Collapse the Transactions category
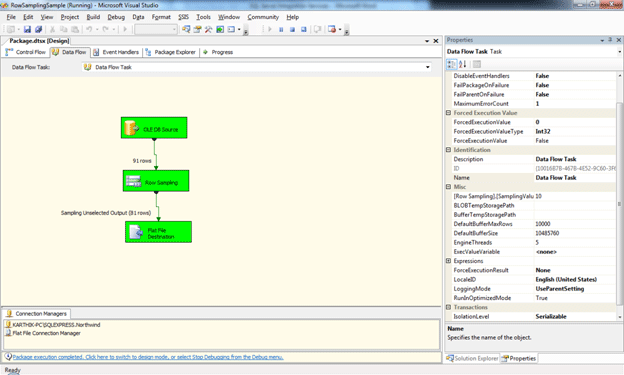The height and width of the screenshot is (375, 624). click(448, 307)
